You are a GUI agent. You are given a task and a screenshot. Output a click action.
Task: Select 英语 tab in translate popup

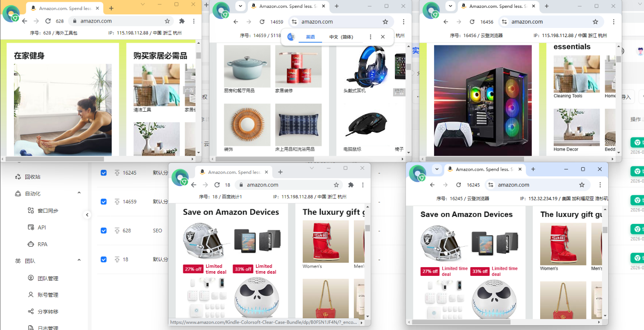point(310,37)
